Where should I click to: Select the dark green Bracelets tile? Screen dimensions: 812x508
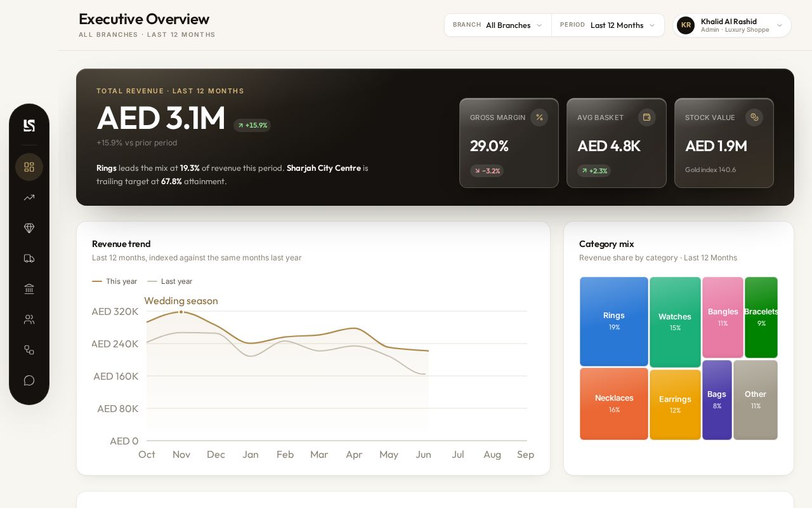pos(761,317)
